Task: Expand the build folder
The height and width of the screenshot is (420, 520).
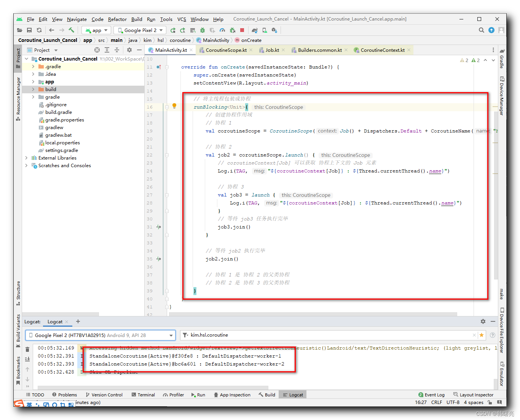Action: (x=33, y=89)
